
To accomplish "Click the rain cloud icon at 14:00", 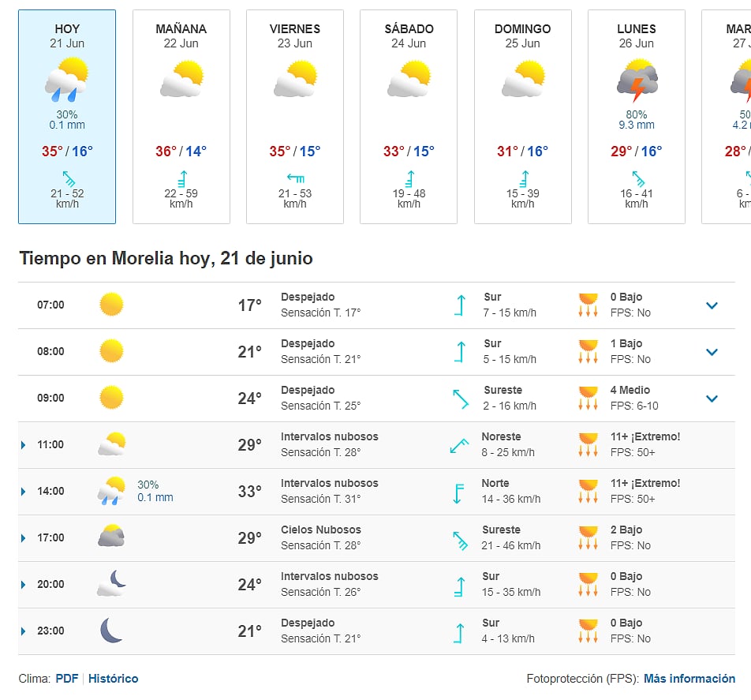I will click(111, 491).
